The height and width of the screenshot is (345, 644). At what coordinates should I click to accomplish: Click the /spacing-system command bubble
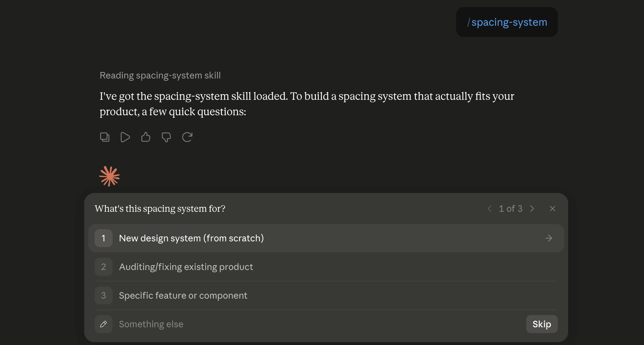[507, 22]
